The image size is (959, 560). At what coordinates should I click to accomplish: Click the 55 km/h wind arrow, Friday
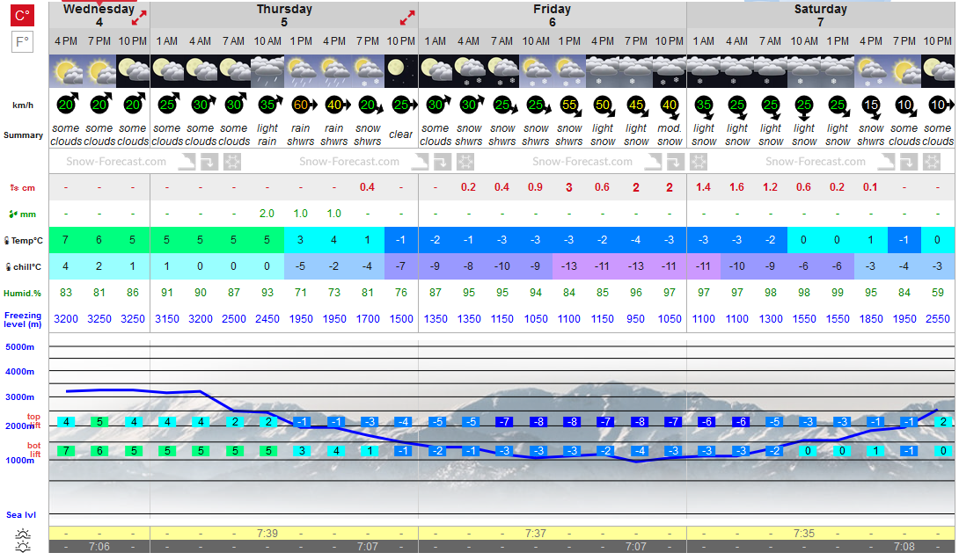[570, 106]
